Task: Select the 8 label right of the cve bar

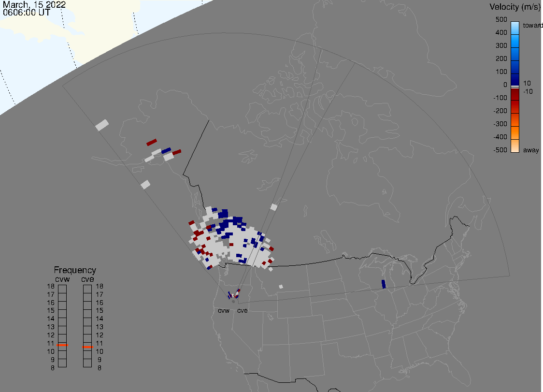Action: click(100, 368)
